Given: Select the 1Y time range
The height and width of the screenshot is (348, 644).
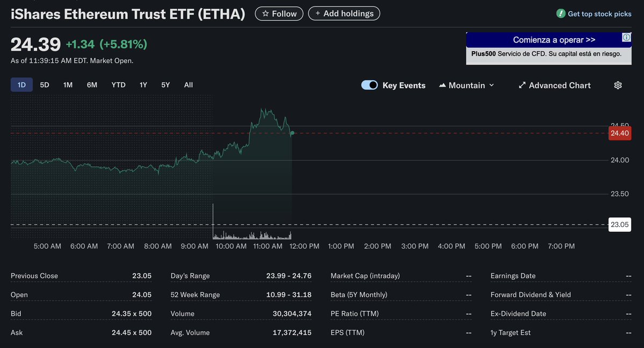Looking at the screenshot, I should (143, 85).
